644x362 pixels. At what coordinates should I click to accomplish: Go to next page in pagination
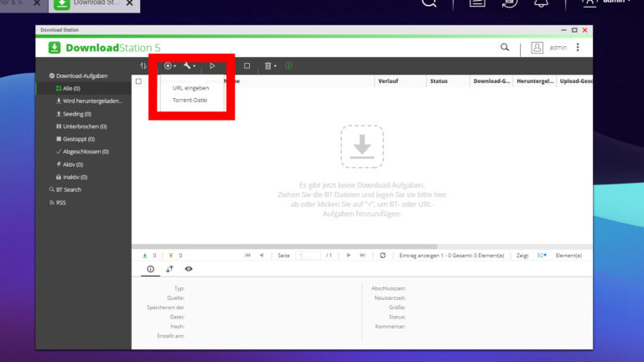click(349, 256)
